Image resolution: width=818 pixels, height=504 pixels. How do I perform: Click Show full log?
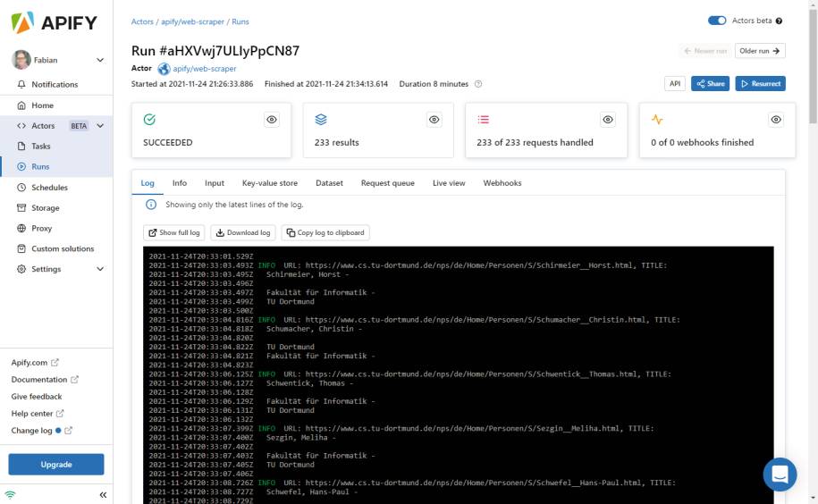coord(174,232)
